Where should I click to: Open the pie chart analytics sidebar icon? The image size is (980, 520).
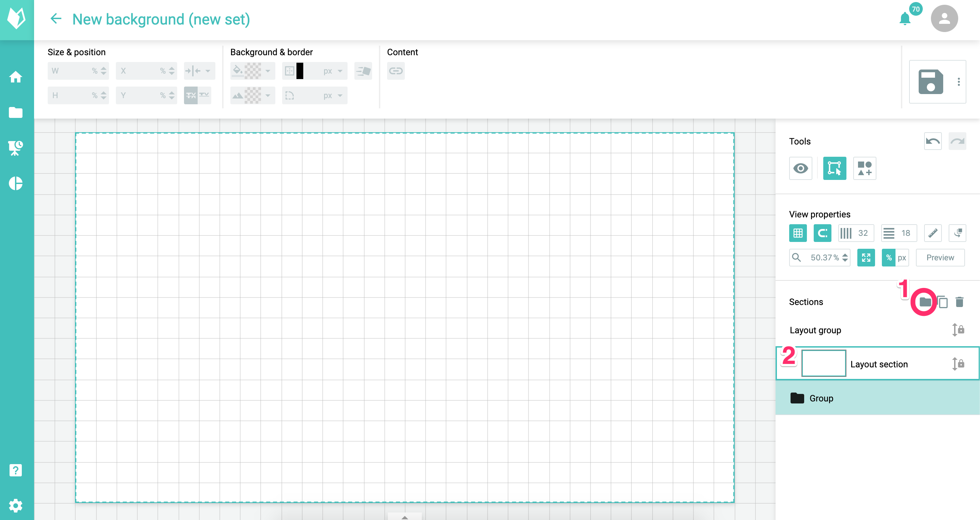click(16, 183)
